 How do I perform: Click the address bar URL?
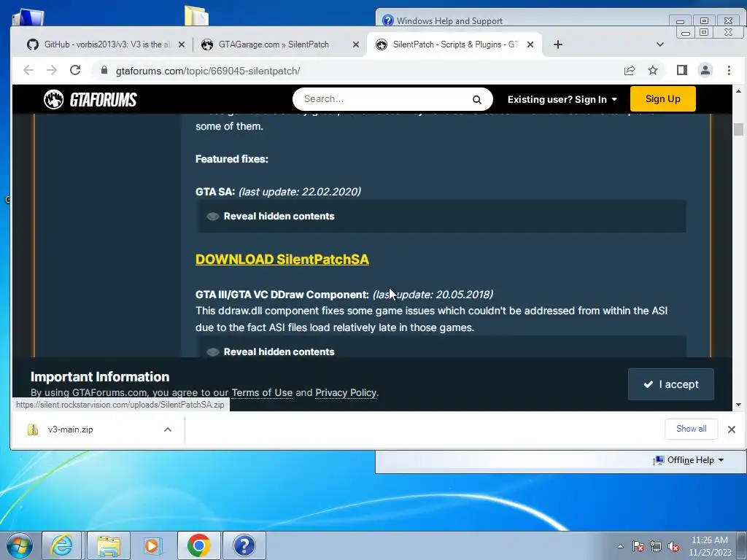click(208, 71)
